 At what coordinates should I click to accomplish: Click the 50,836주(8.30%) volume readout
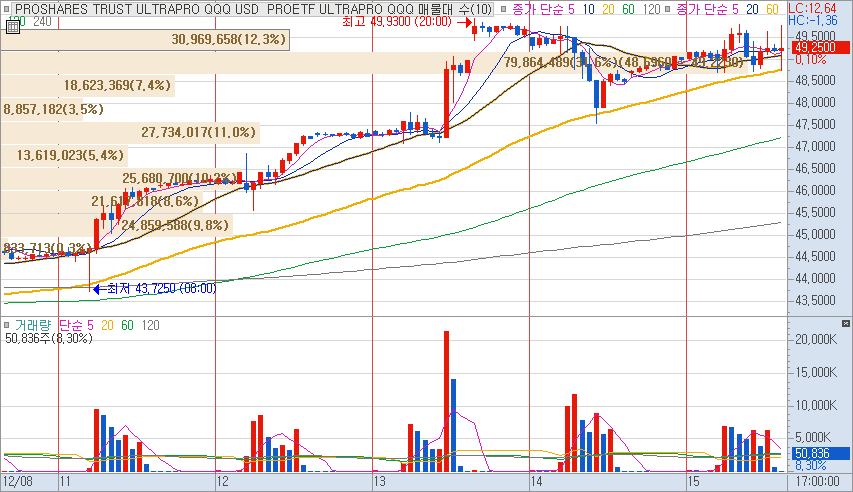click(49, 338)
